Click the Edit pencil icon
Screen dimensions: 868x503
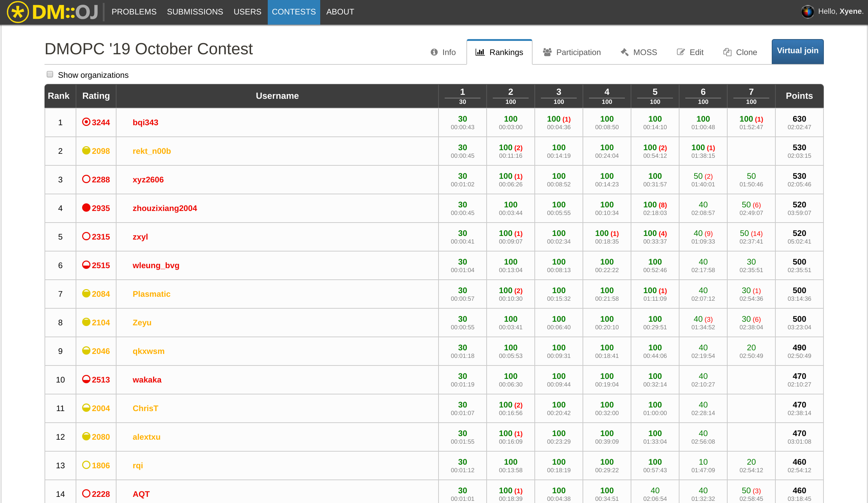(x=681, y=52)
